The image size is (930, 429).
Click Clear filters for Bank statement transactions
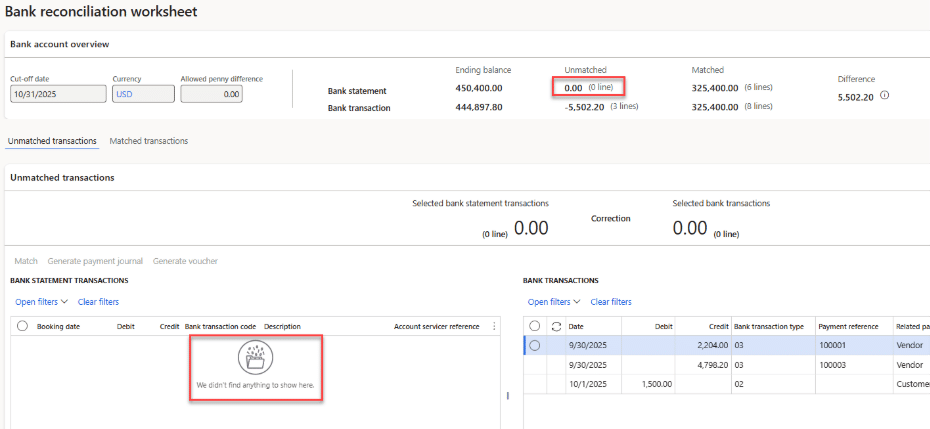[x=98, y=302]
